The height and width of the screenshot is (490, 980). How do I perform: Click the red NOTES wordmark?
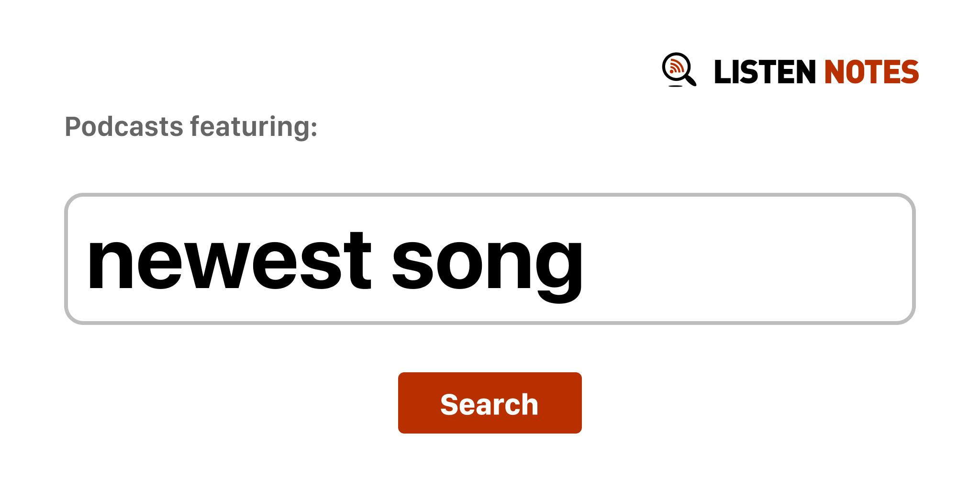click(x=871, y=72)
